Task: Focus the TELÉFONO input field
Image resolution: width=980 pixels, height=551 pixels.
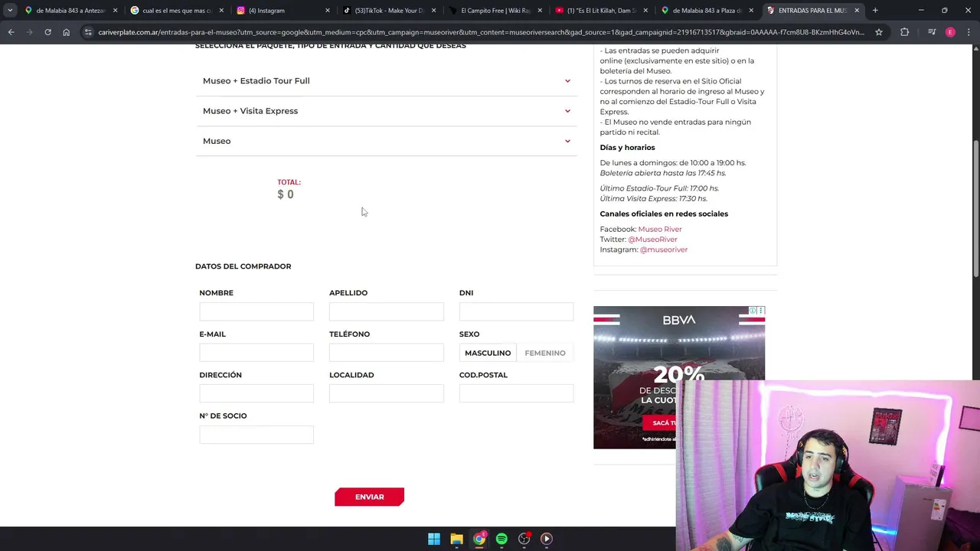Action: 387,353
